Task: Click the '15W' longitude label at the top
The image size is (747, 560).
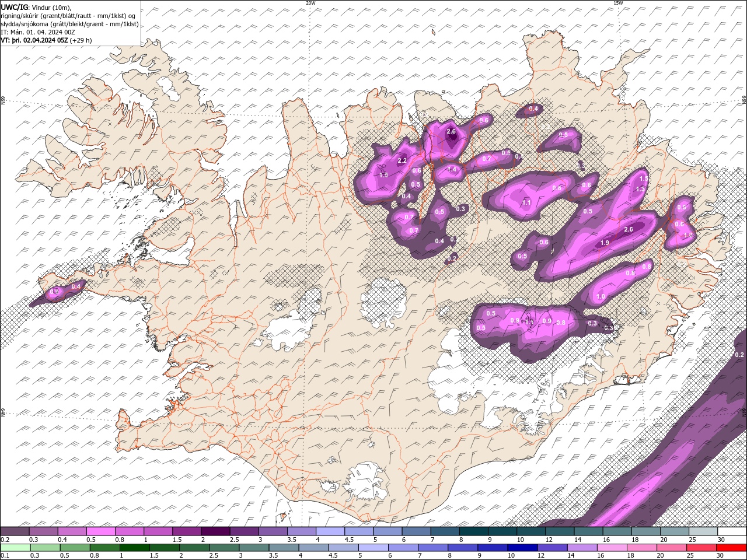Action: pos(618,3)
